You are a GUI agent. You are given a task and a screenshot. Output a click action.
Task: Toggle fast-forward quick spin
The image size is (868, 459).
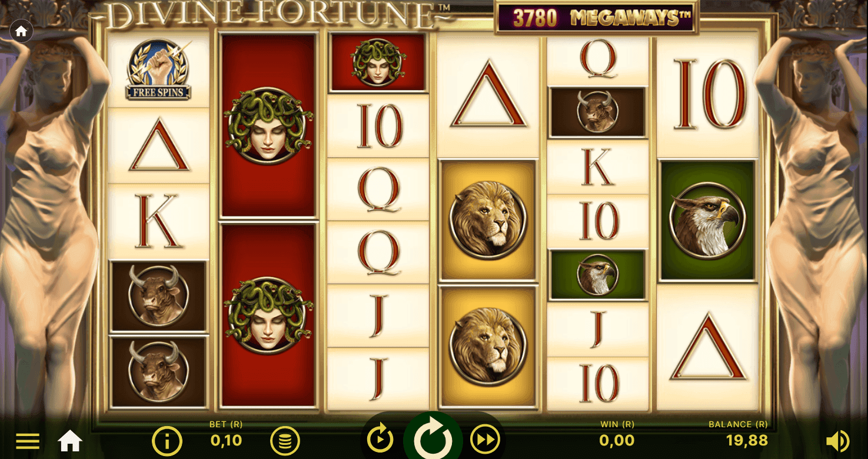[x=485, y=439]
